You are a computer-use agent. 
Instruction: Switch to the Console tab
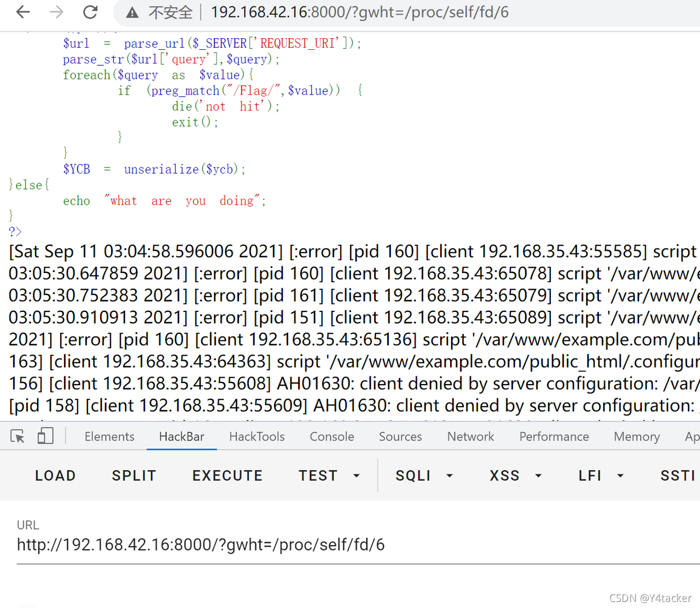click(332, 436)
